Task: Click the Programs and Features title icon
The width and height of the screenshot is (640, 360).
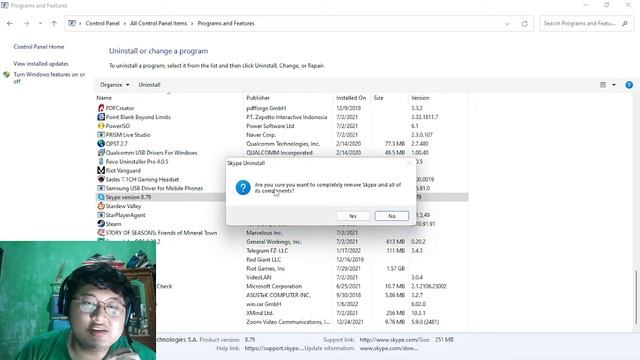Action: pyautogui.click(x=4, y=5)
